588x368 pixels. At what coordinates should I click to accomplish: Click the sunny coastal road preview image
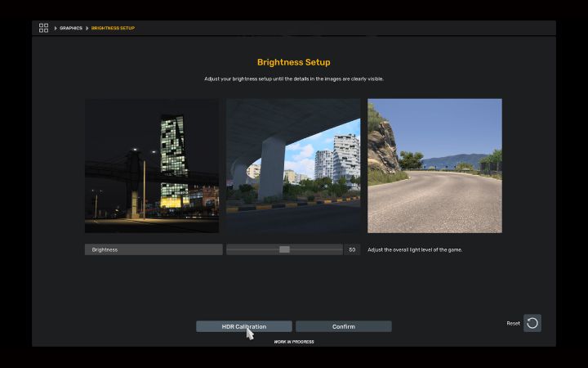[434, 166]
